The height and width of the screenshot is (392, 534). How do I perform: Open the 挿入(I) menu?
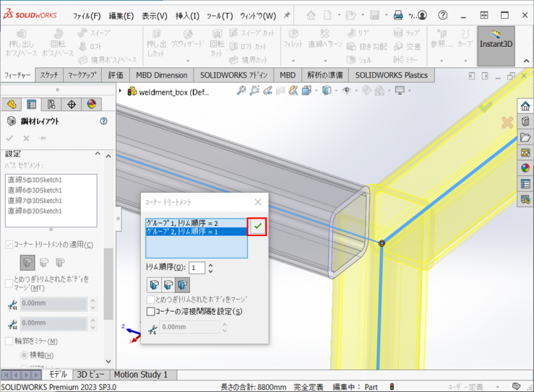(189, 16)
